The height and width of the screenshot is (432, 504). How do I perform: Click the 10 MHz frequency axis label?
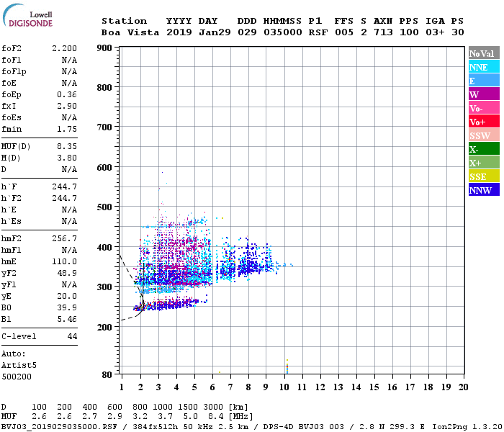pyautogui.click(x=284, y=387)
